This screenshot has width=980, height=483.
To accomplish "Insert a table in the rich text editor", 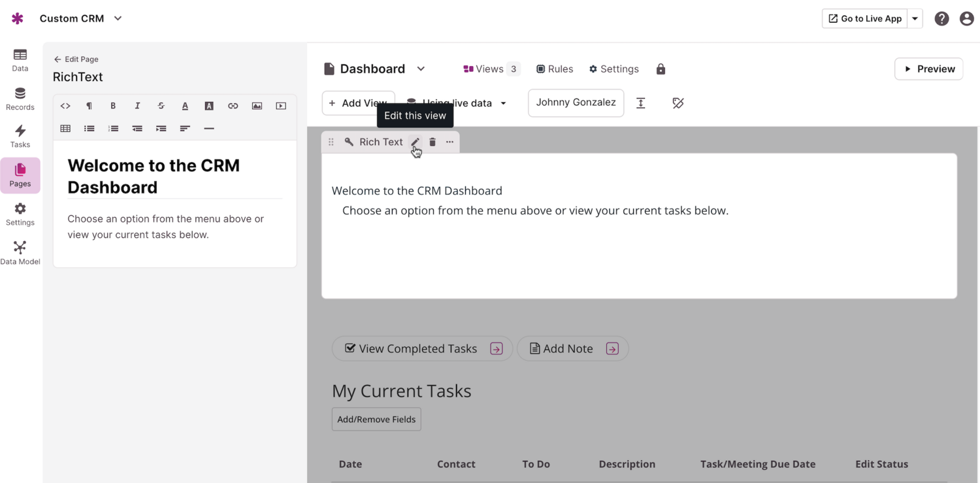I will [x=65, y=129].
